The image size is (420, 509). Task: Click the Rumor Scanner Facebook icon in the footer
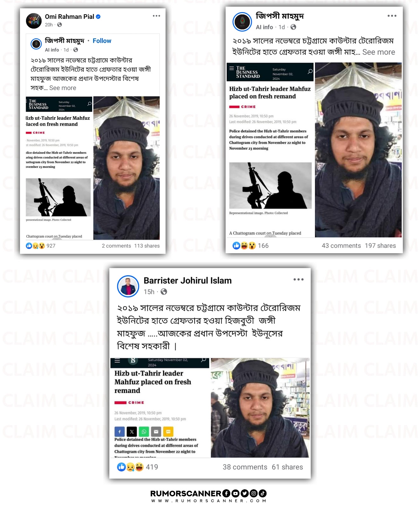tap(226, 493)
